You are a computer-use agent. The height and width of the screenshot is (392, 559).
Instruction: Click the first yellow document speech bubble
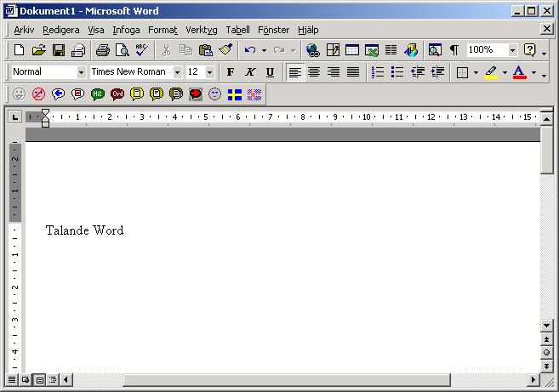[137, 94]
